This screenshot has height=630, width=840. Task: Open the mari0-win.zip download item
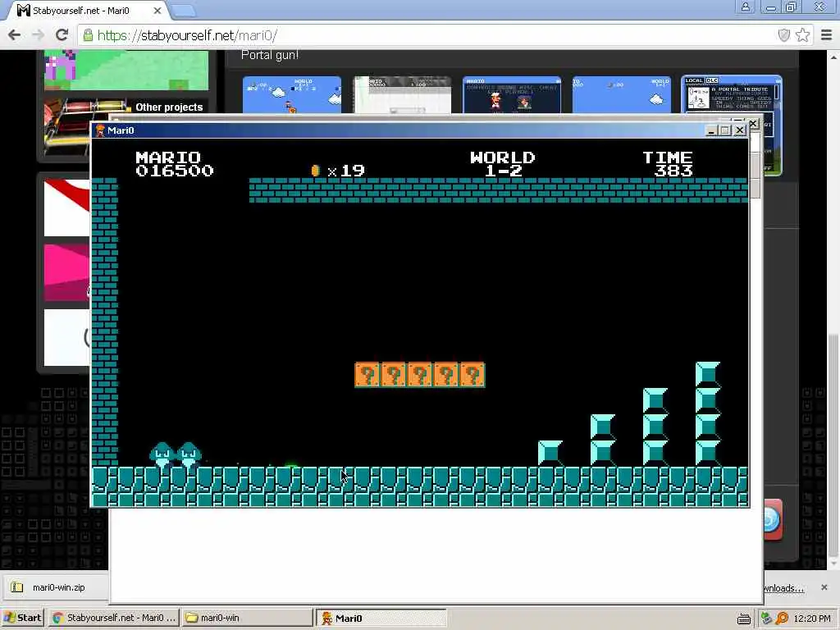coord(57,587)
